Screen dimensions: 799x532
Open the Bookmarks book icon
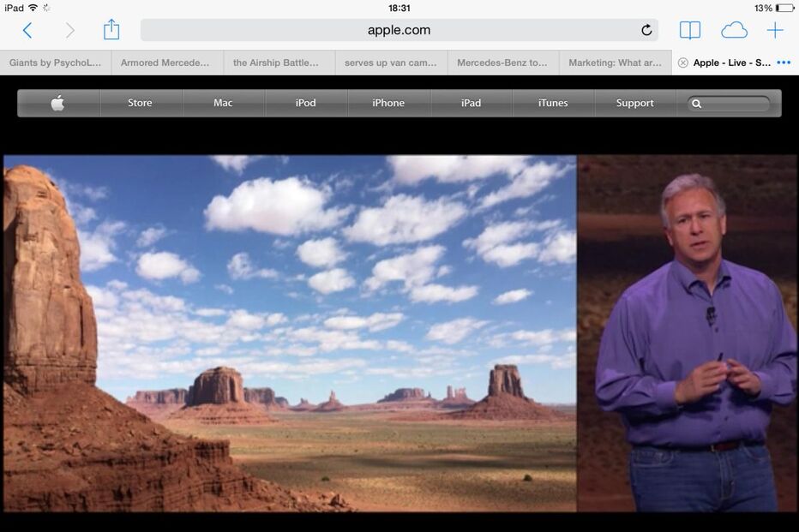tap(689, 31)
